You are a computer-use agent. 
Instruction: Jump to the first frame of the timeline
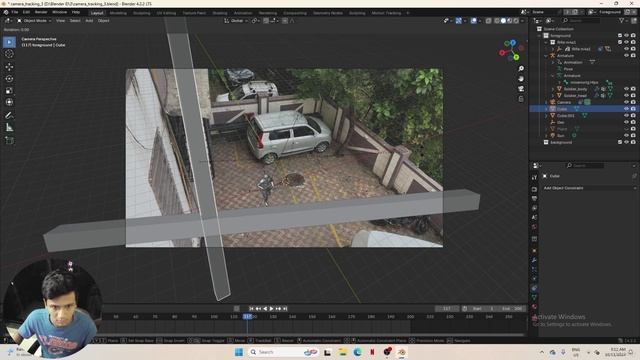click(251, 309)
